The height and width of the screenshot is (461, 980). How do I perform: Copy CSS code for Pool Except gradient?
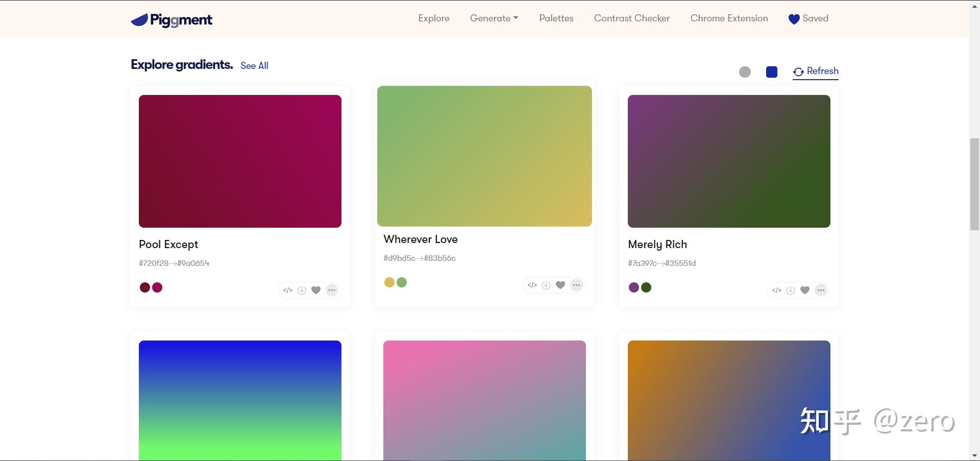point(288,290)
